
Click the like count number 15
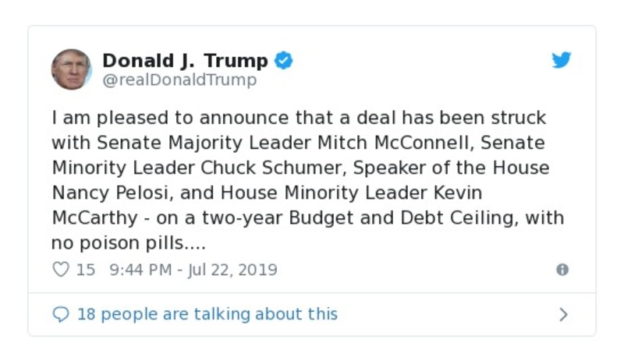[x=86, y=270]
